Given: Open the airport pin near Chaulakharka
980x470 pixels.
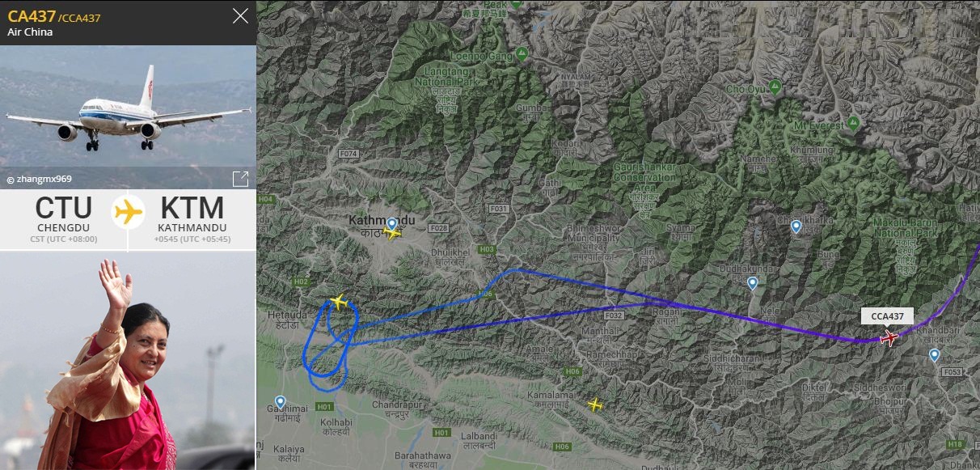Looking at the screenshot, I should coord(796,227).
